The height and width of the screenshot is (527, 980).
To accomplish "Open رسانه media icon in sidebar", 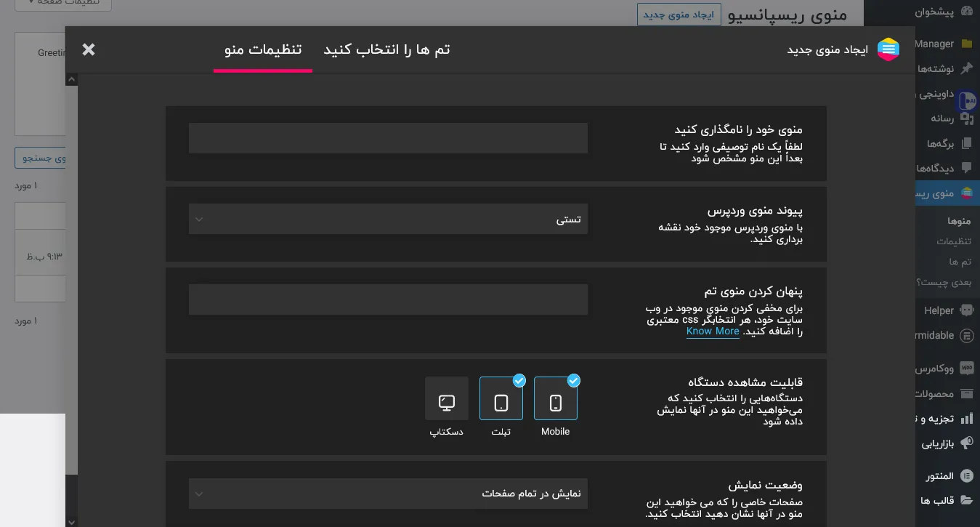I will click(966, 118).
